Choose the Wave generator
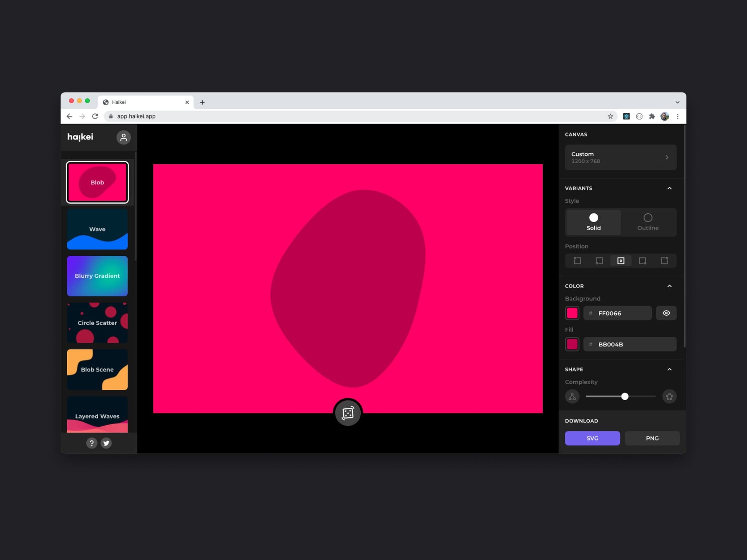Viewport: 747px width, 560px height. (x=97, y=229)
